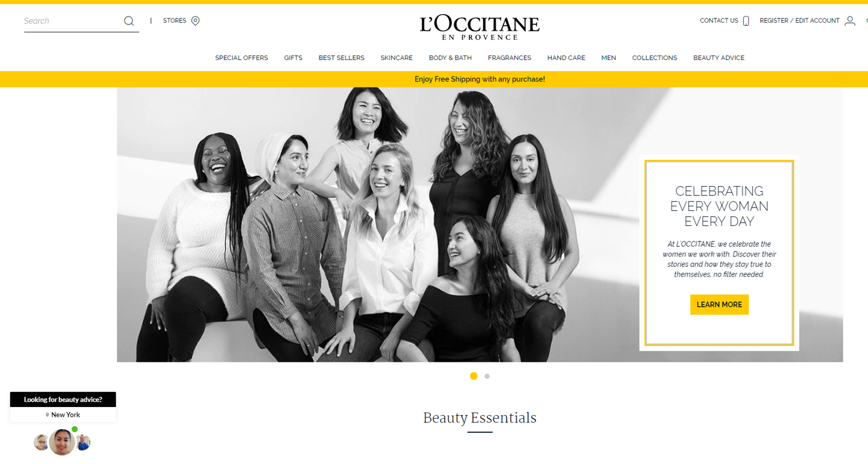Click the Contact Us phone icon

(746, 21)
